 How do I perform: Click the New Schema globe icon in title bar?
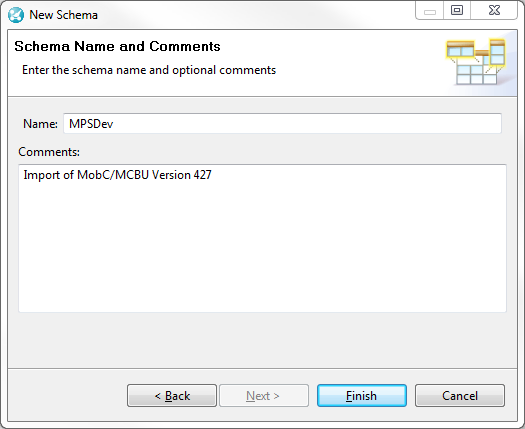click(x=16, y=15)
